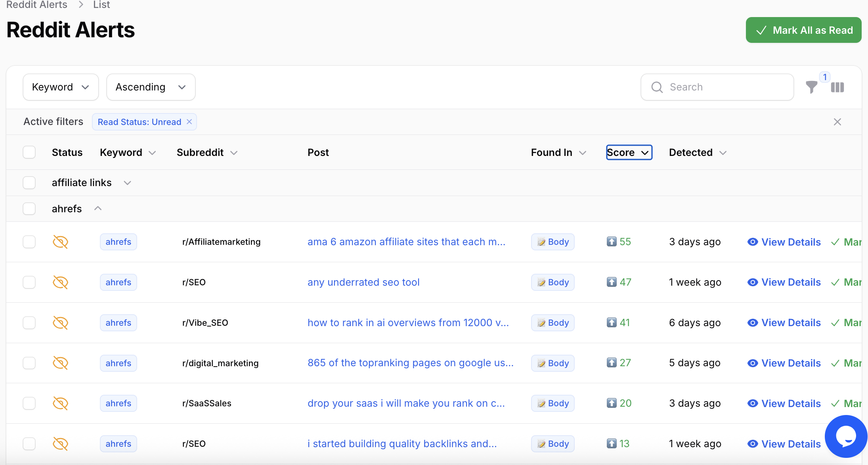Click the upvote icon beside score 47
This screenshot has width=868, height=465.
pyautogui.click(x=612, y=282)
